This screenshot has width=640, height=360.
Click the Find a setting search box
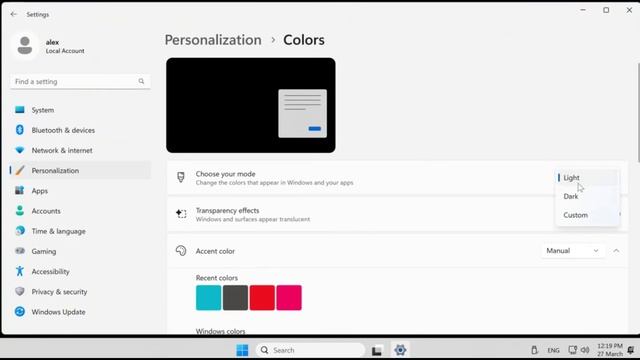(x=80, y=81)
